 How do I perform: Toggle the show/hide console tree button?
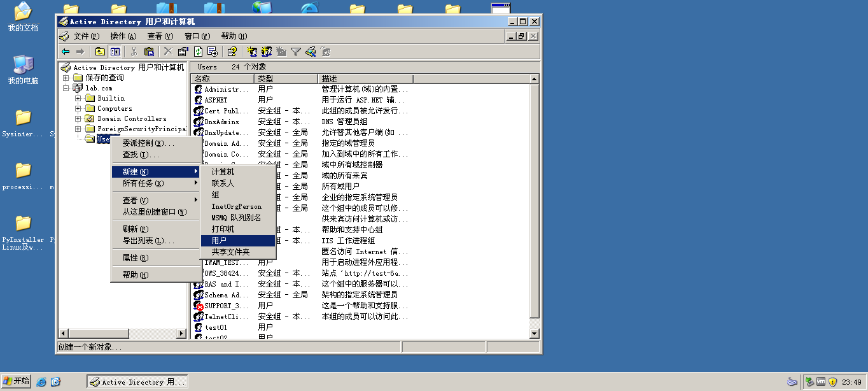tap(115, 52)
